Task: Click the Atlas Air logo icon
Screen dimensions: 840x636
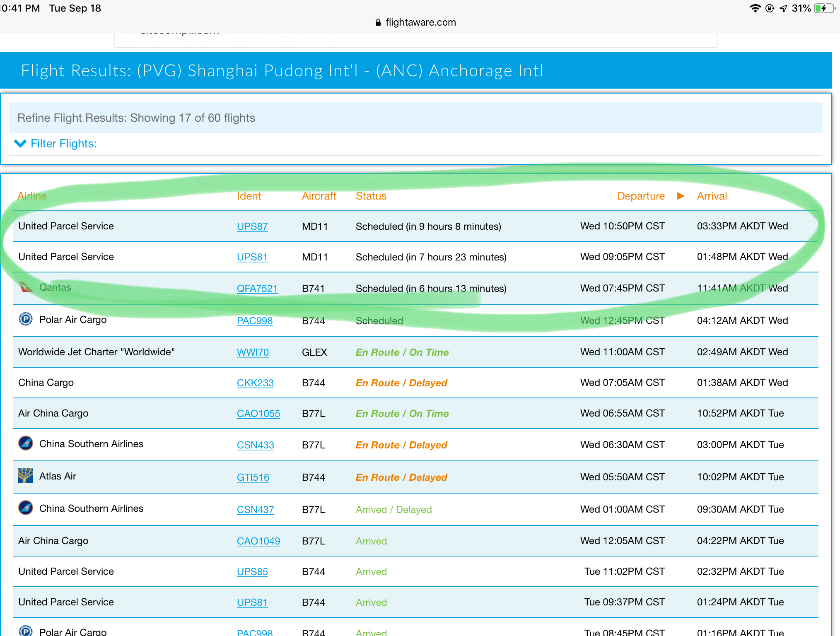Action: coord(26,476)
